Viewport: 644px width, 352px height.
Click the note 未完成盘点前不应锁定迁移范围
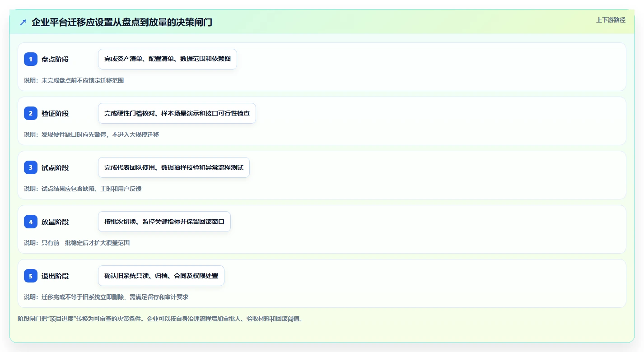coord(74,80)
